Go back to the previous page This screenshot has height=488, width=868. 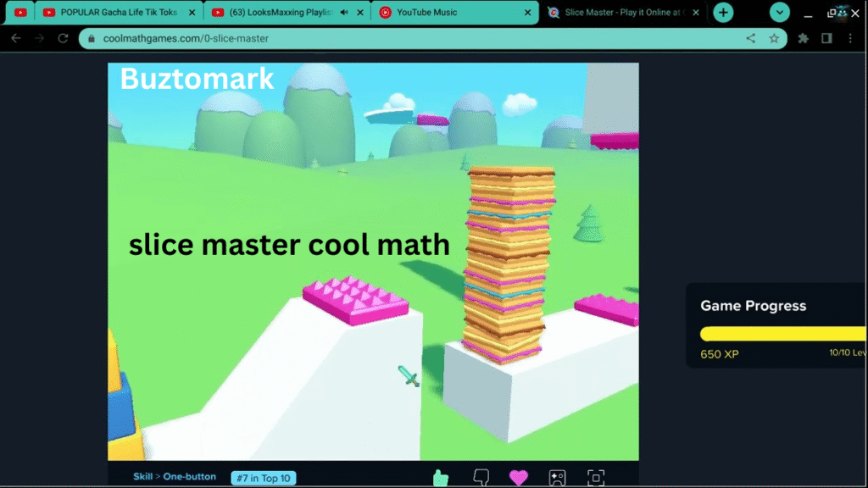[x=16, y=38]
